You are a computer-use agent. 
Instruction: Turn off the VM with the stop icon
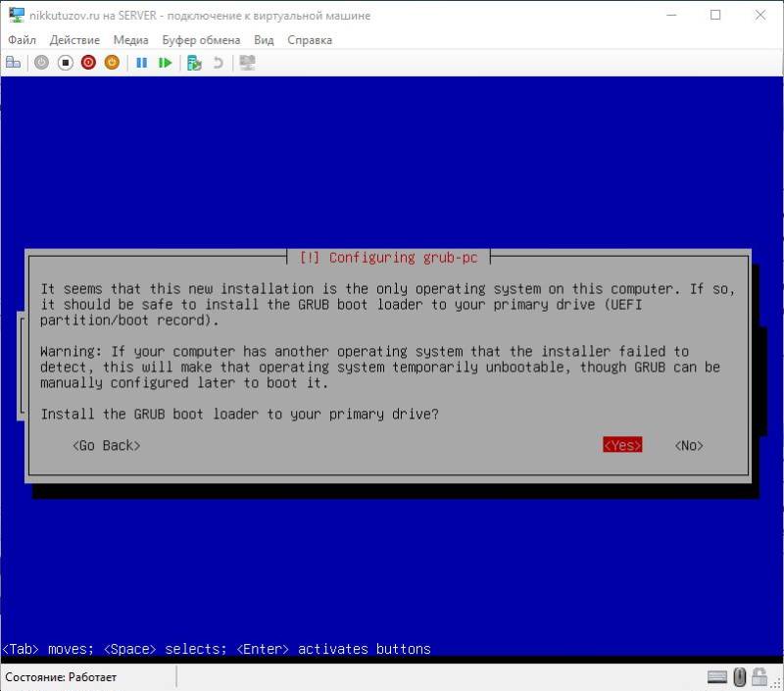[x=66, y=62]
